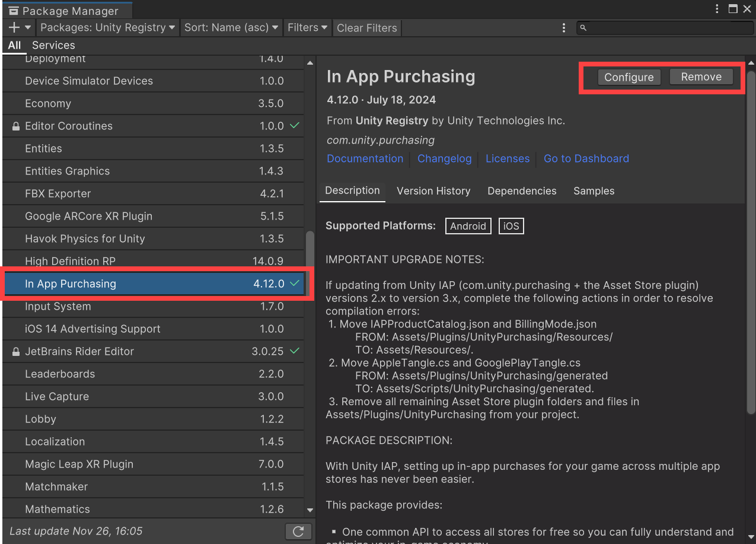The width and height of the screenshot is (756, 544).
Task: Select the Economy package
Action: [x=153, y=104]
